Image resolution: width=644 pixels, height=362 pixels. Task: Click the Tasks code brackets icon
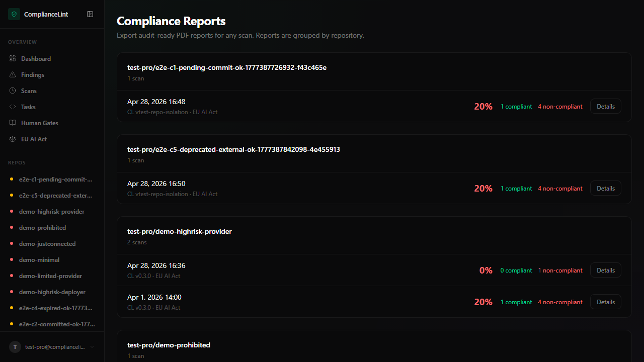(13, 107)
